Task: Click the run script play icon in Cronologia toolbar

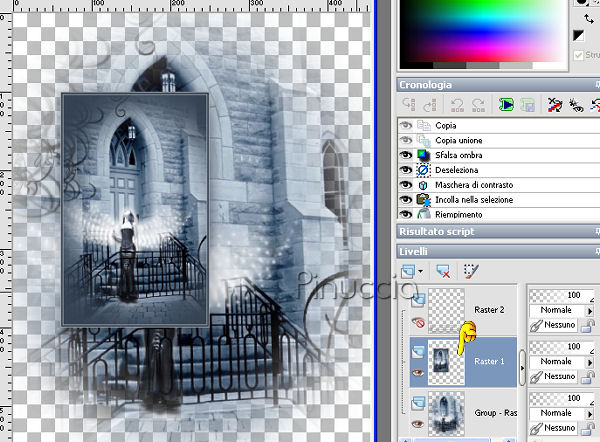Action: coord(506,104)
